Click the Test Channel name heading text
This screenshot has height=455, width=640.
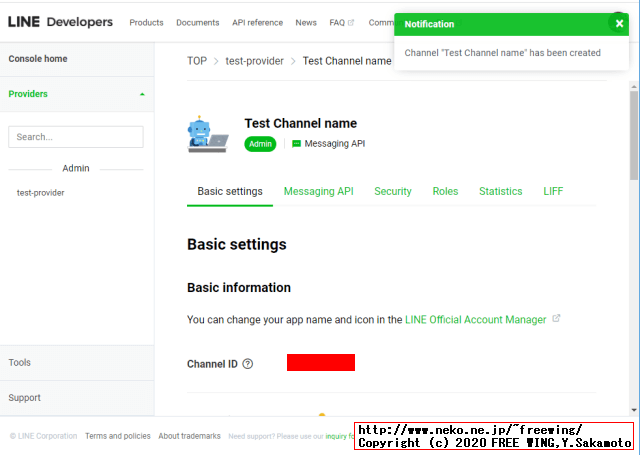[x=300, y=123]
